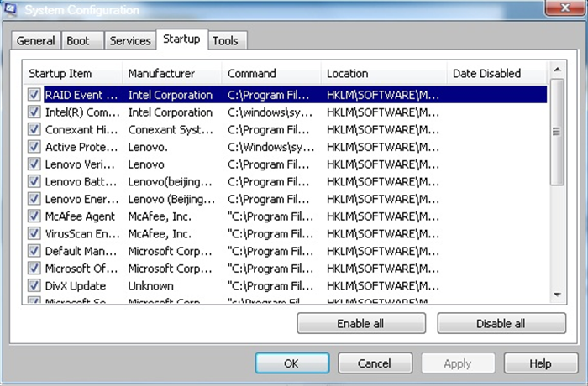The height and width of the screenshot is (386, 588).
Task: Click the "C:\windows\sy..." command on Intel(R) Com row
Action: point(270,112)
